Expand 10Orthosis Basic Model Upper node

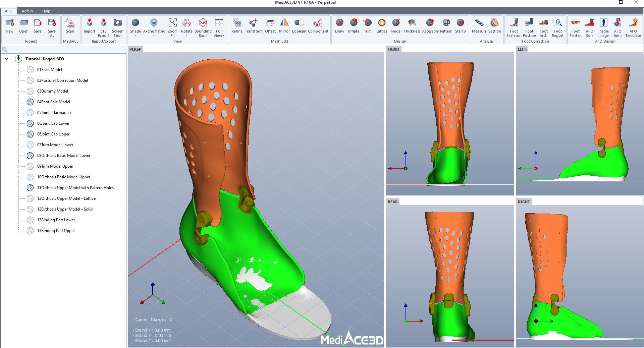coord(18,177)
